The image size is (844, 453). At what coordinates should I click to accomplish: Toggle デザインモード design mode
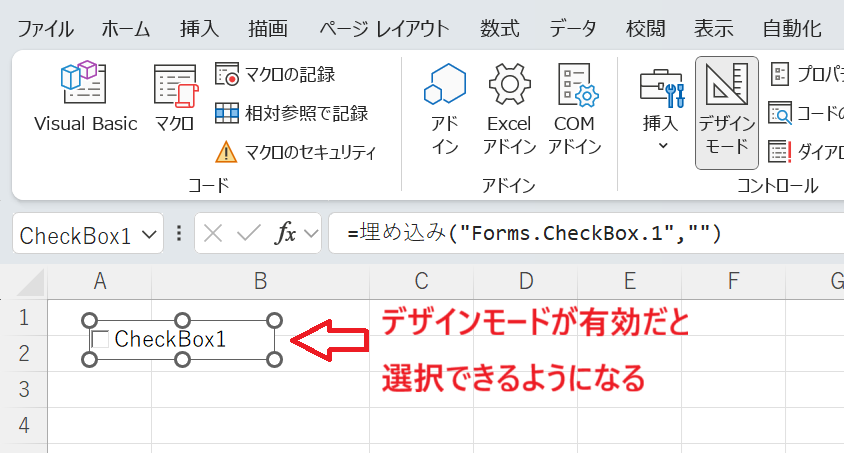pos(726,110)
